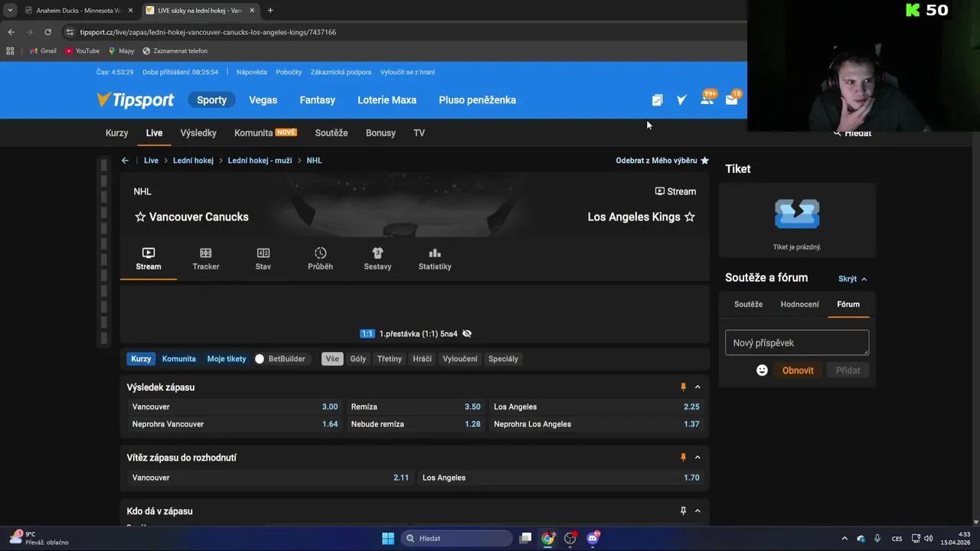Screen dimensions: 980x551
Task: Click the Obnovit button
Action: (798, 370)
